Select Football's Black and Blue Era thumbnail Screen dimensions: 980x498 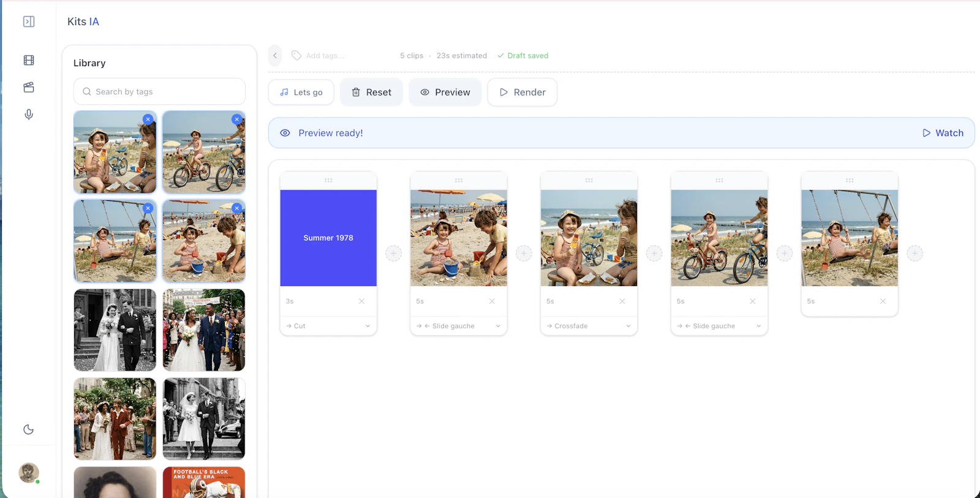coord(204,482)
